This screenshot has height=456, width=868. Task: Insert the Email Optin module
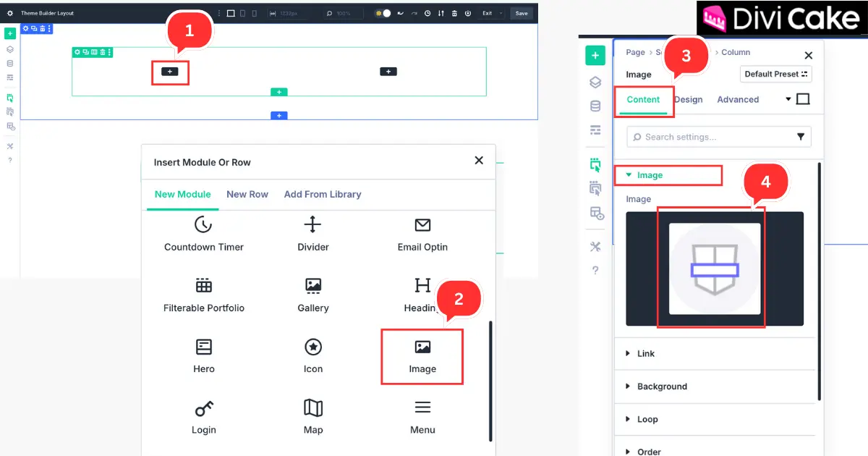tap(422, 235)
